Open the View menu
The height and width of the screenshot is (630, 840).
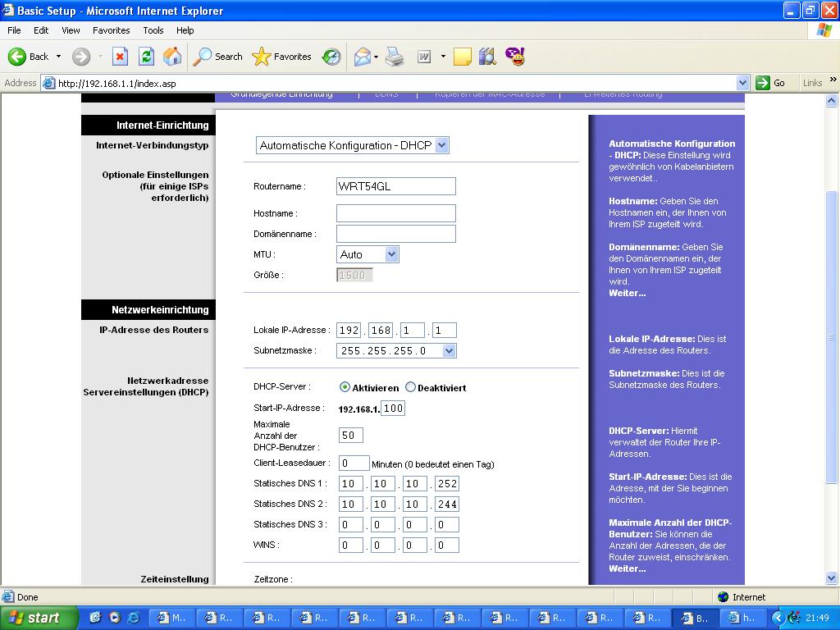(x=71, y=30)
